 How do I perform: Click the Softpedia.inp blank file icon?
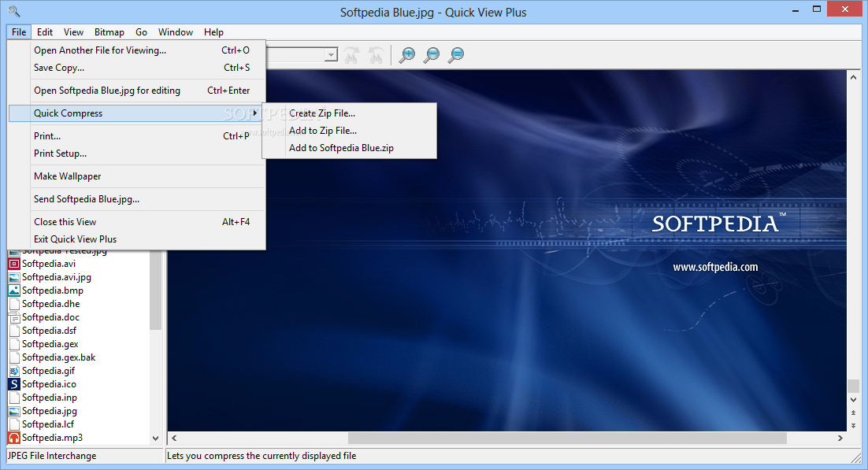14,398
